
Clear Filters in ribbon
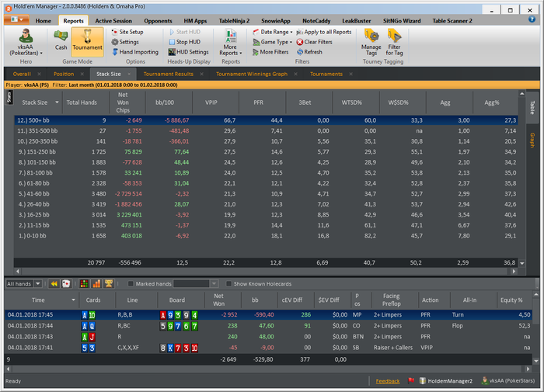point(314,42)
